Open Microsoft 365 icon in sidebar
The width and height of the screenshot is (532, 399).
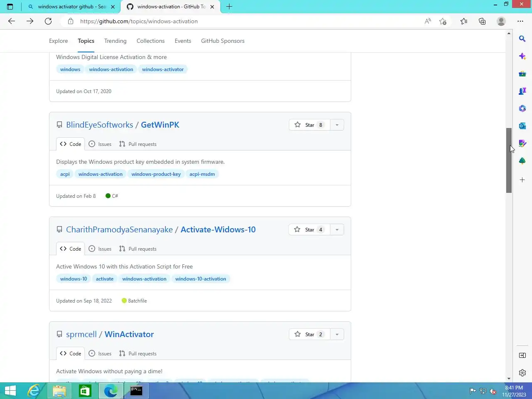point(522,108)
